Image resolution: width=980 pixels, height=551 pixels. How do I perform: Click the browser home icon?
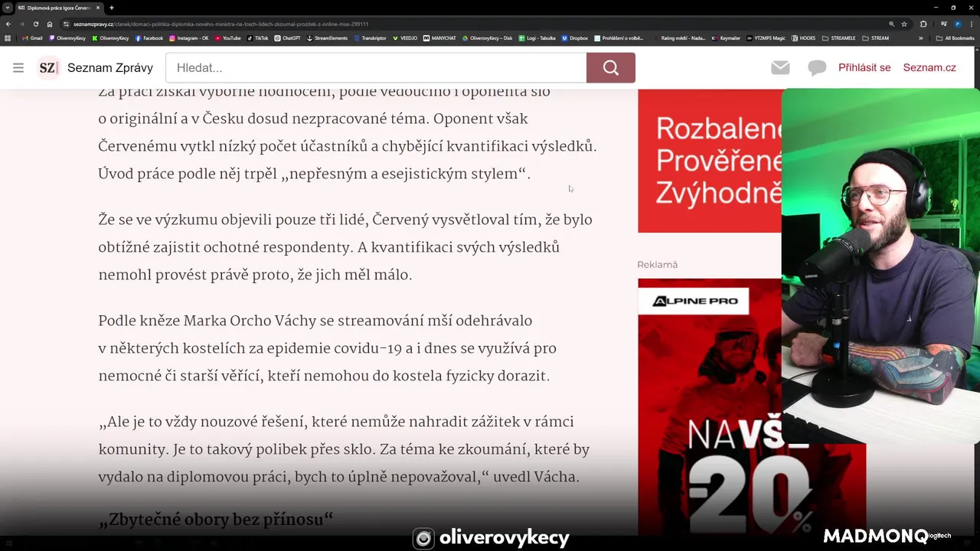click(x=50, y=24)
